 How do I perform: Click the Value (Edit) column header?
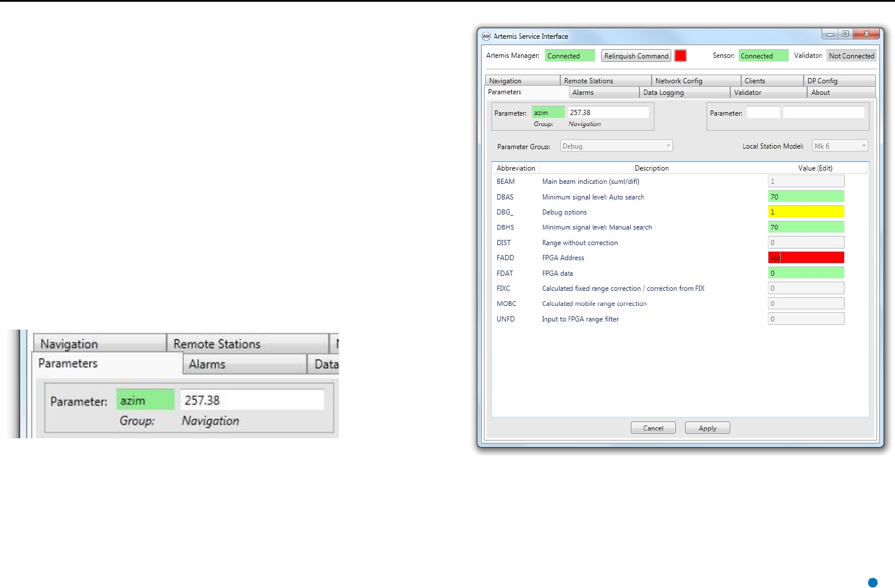815,168
